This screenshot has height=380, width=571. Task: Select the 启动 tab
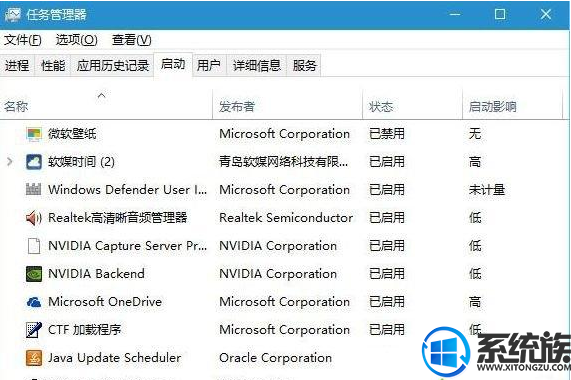pyautogui.click(x=173, y=64)
